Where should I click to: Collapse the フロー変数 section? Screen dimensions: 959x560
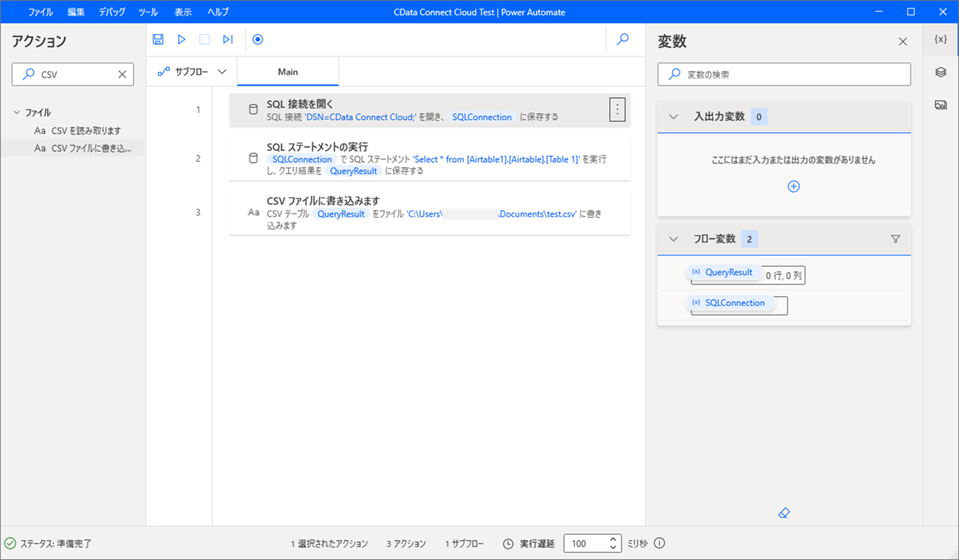[x=672, y=238]
